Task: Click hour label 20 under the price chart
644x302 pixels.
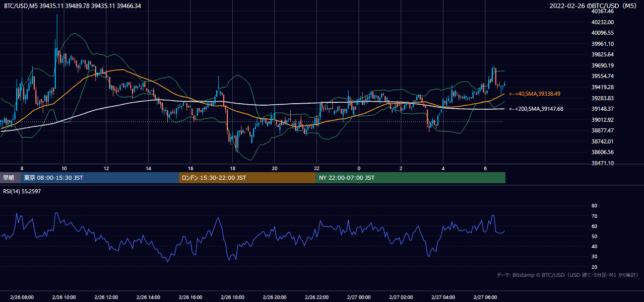Action: pos(274,168)
